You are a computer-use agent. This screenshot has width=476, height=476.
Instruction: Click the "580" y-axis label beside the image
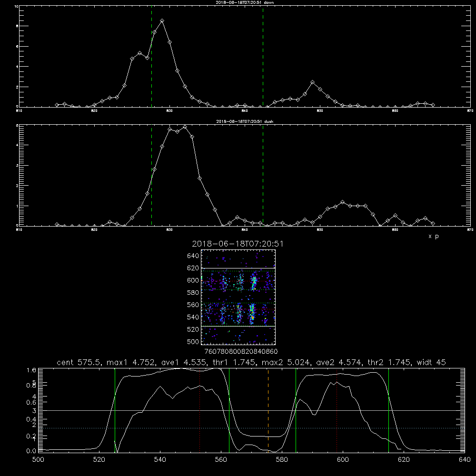193,293
